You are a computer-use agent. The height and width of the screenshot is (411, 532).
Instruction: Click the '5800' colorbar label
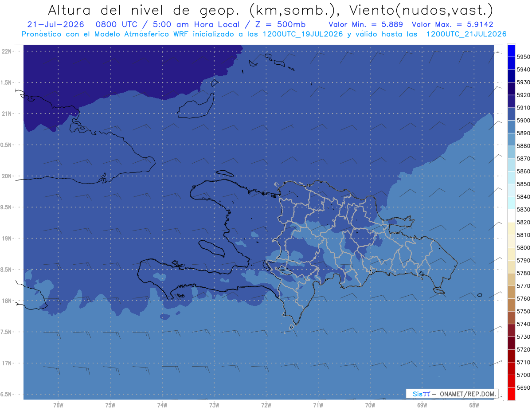524,247
